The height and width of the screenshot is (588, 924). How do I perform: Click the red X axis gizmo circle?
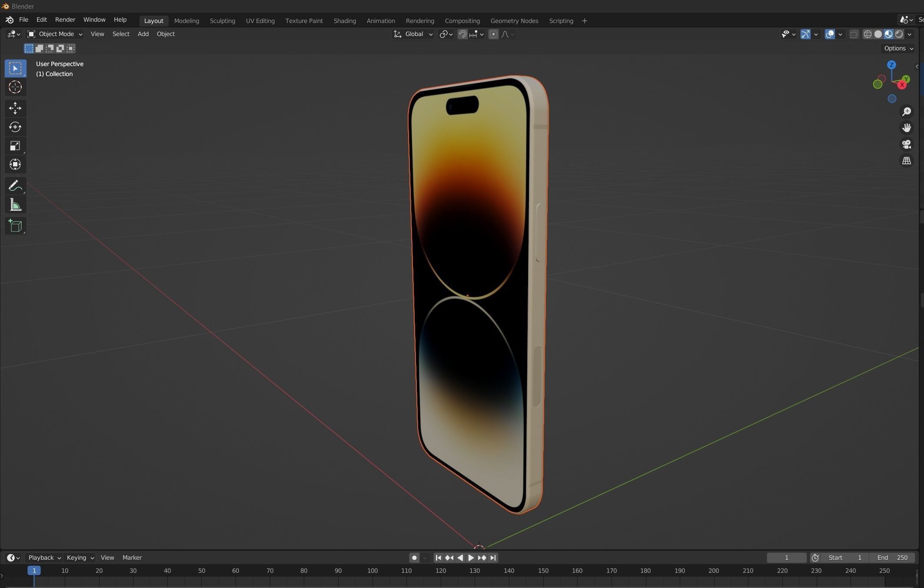click(x=902, y=85)
